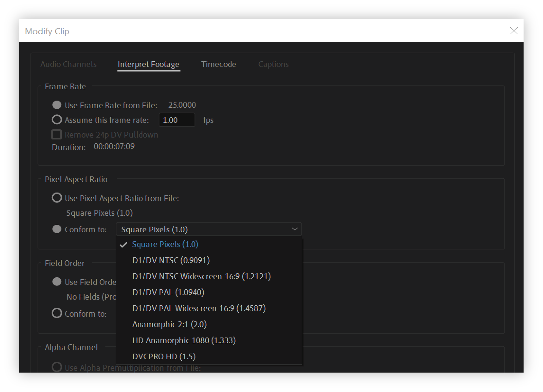Screen dimensions: 543x392
Task: Select Use Frame Rate from File radio
Action: click(57, 105)
